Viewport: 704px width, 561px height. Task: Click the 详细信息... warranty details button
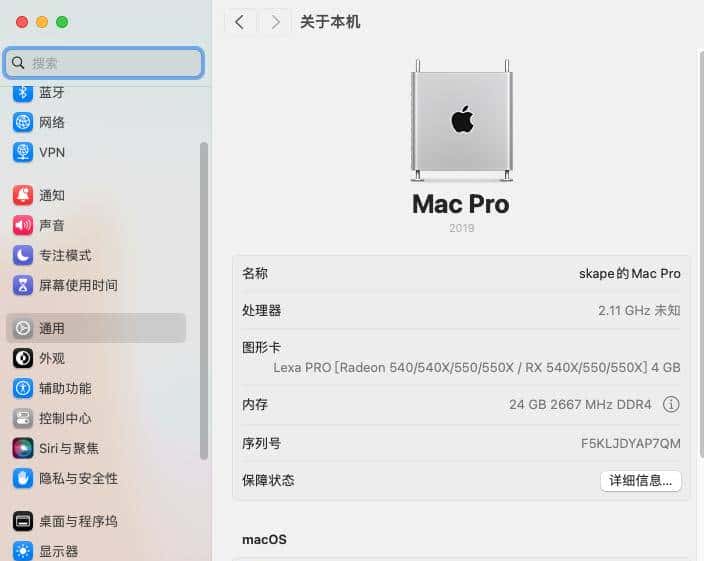point(640,481)
